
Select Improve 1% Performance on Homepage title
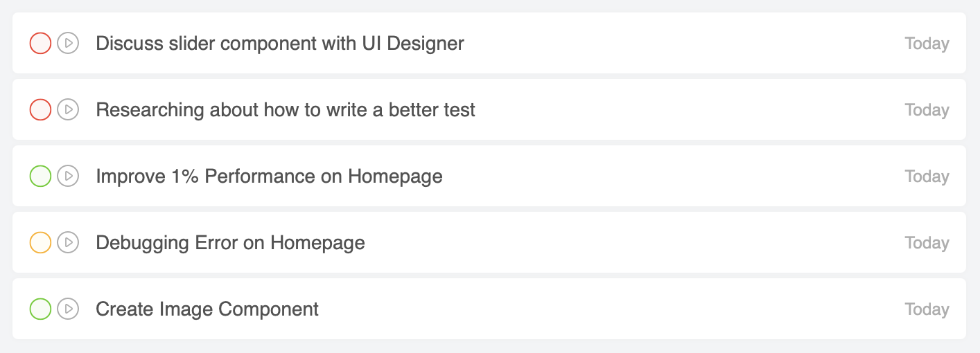(x=269, y=176)
